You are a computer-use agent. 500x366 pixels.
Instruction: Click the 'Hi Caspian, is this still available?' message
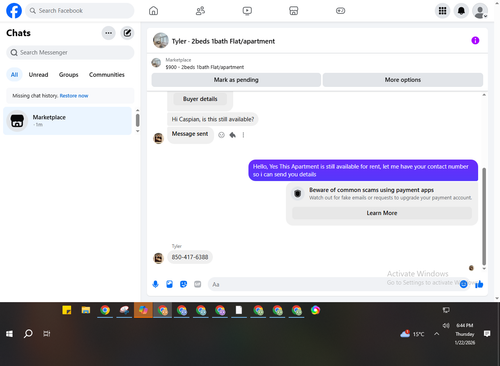pos(213,119)
